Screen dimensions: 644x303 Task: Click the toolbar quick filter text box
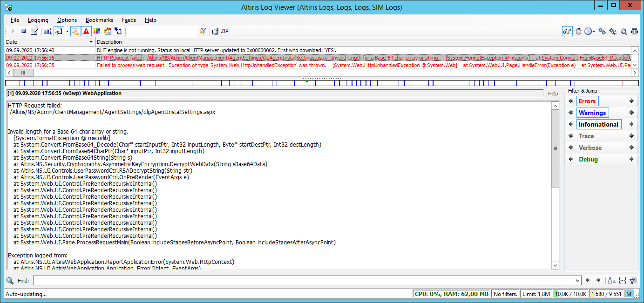[162, 31]
